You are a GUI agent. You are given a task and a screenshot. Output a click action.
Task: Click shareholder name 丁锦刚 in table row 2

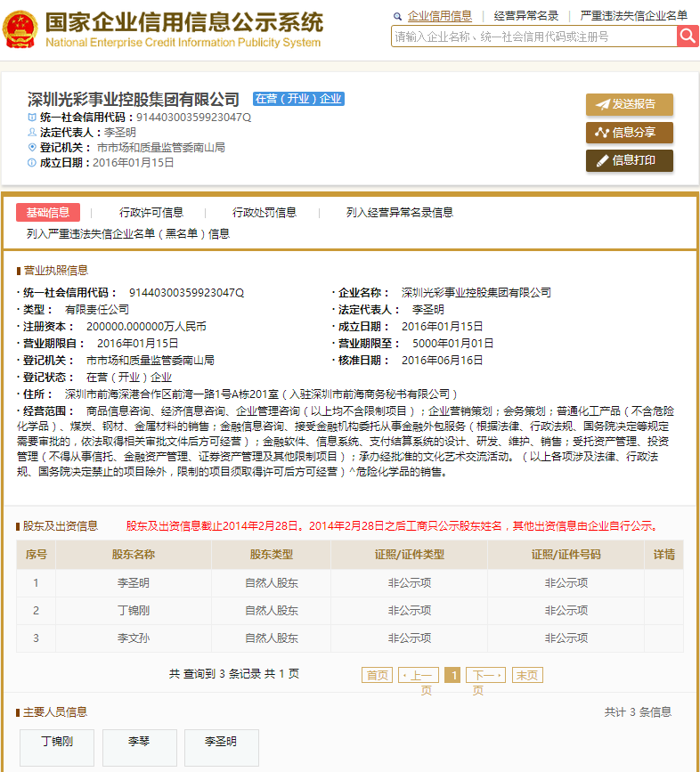click(x=134, y=611)
